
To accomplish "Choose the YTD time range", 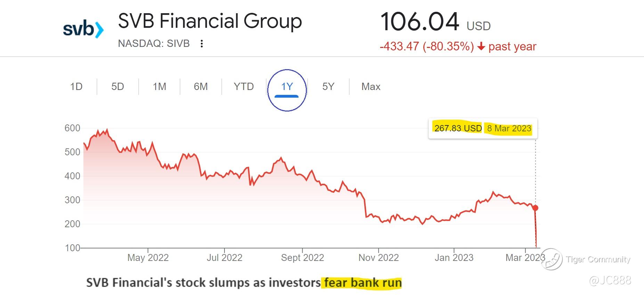I will (x=244, y=87).
